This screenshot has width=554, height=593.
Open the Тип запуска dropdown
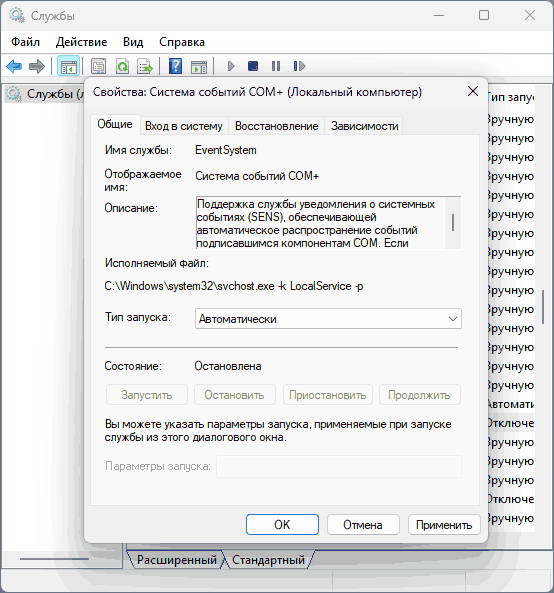[328, 319]
